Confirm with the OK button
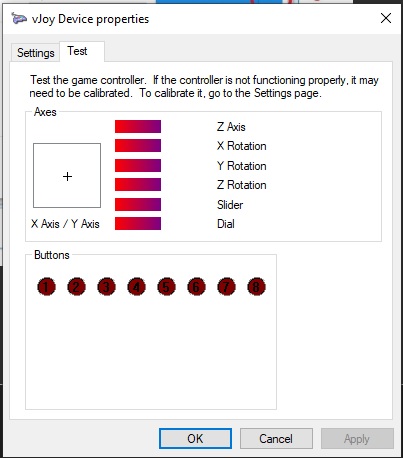 [x=195, y=438]
